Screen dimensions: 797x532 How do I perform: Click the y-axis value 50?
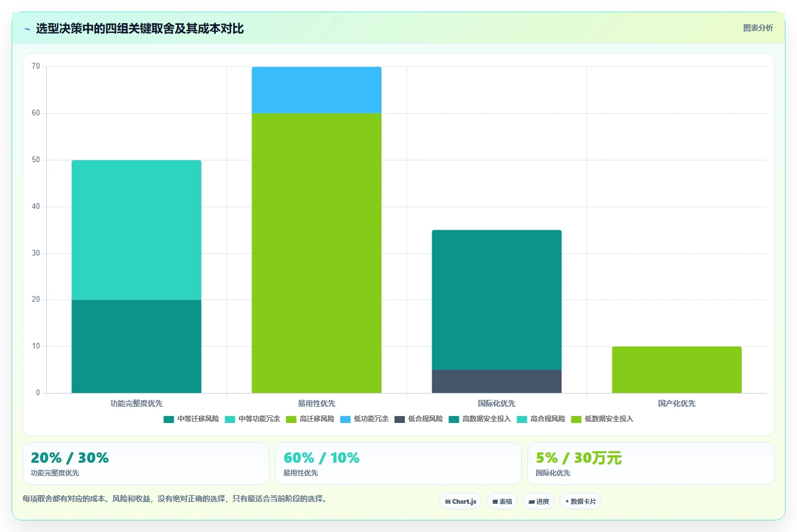click(x=36, y=160)
